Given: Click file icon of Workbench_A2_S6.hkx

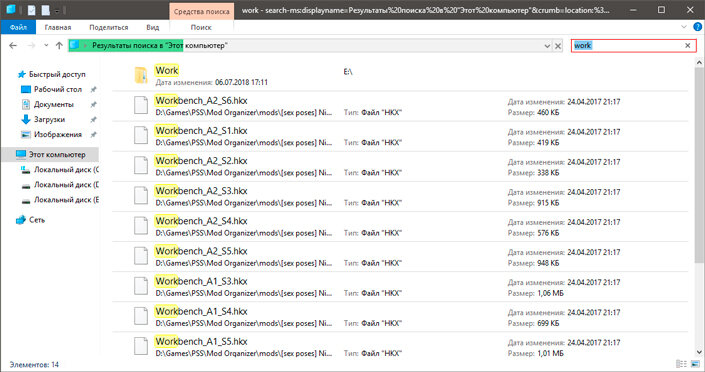Looking at the screenshot, I should 141,105.
